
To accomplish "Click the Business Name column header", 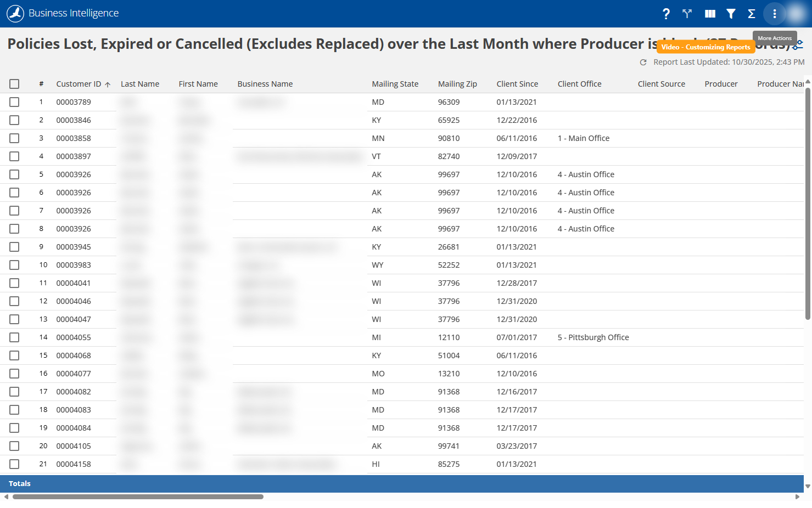I will click(265, 84).
